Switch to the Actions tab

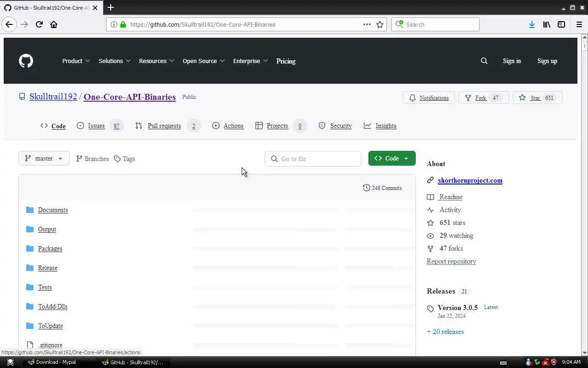pyautogui.click(x=228, y=126)
